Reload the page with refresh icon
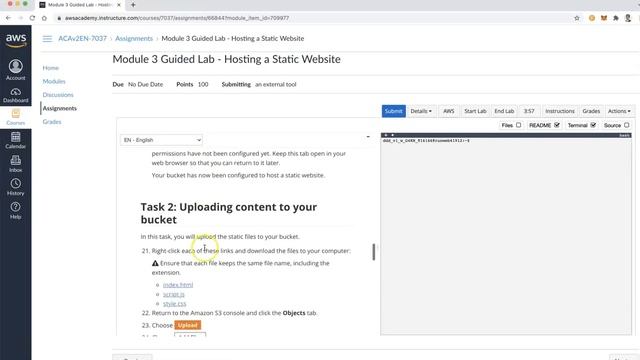 [32, 18]
